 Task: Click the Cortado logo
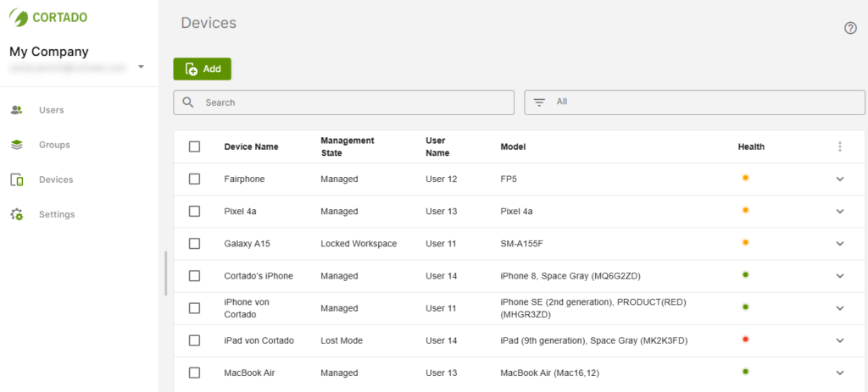tap(48, 17)
